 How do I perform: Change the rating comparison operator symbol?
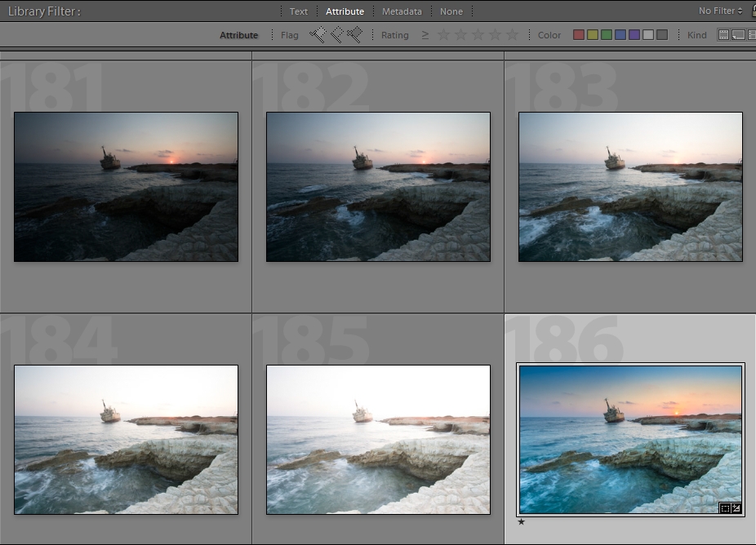(425, 35)
